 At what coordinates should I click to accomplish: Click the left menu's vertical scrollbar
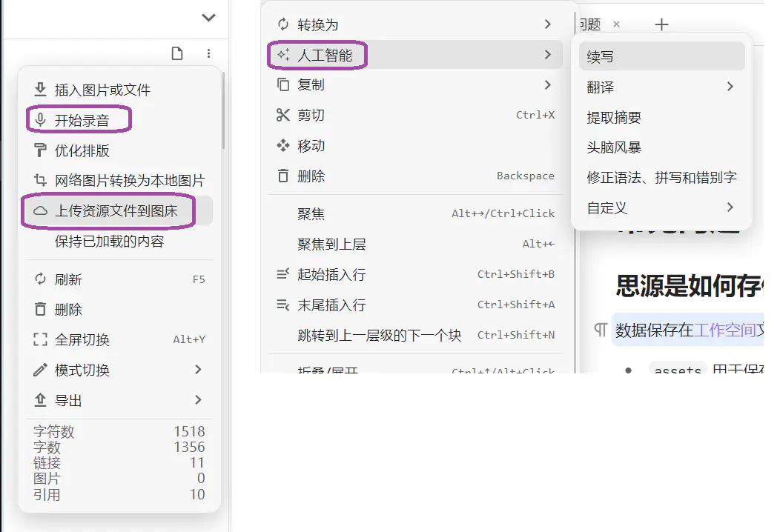point(223,110)
